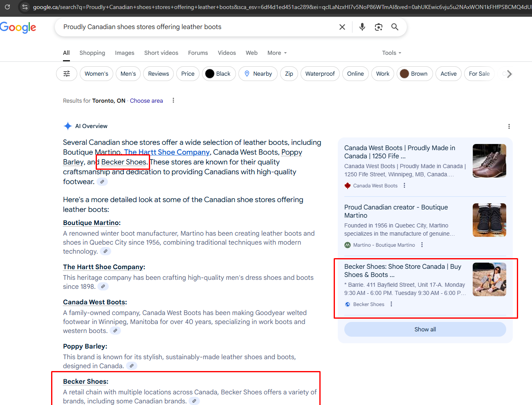Toggle the Women's filter chip
Viewport: 532px width, 405px height.
coord(96,74)
